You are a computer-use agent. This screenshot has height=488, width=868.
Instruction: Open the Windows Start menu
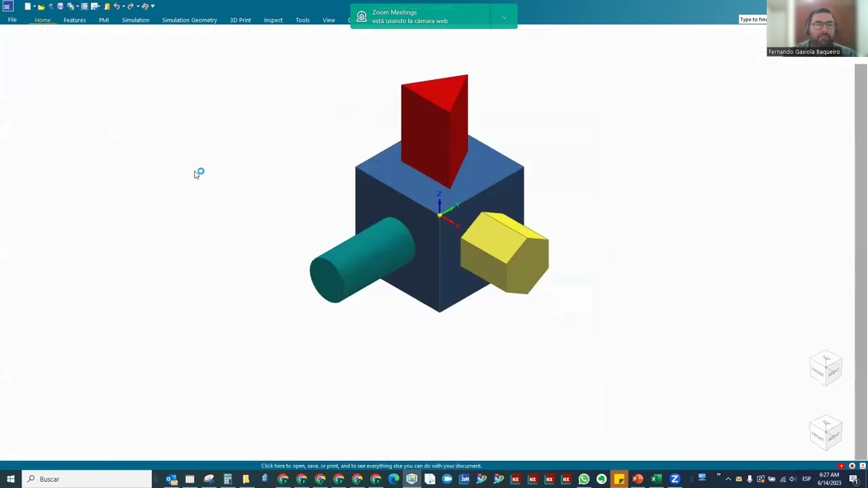[10, 479]
